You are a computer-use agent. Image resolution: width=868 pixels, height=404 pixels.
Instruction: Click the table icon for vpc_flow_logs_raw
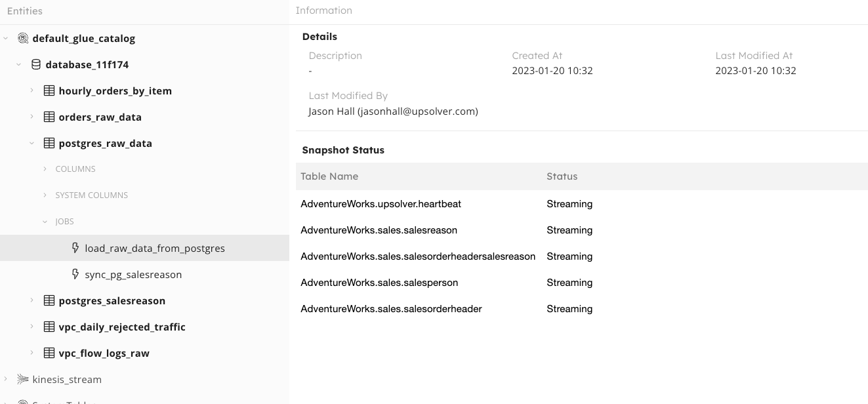pyautogui.click(x=49, y=353)
